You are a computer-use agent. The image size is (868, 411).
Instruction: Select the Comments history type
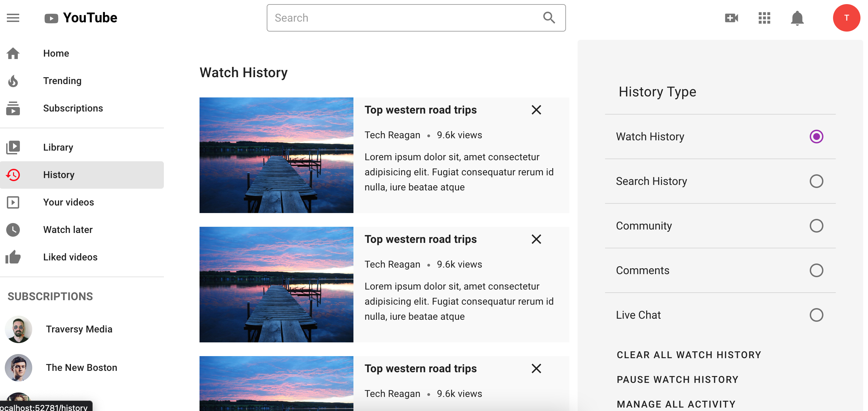[817, 270]
